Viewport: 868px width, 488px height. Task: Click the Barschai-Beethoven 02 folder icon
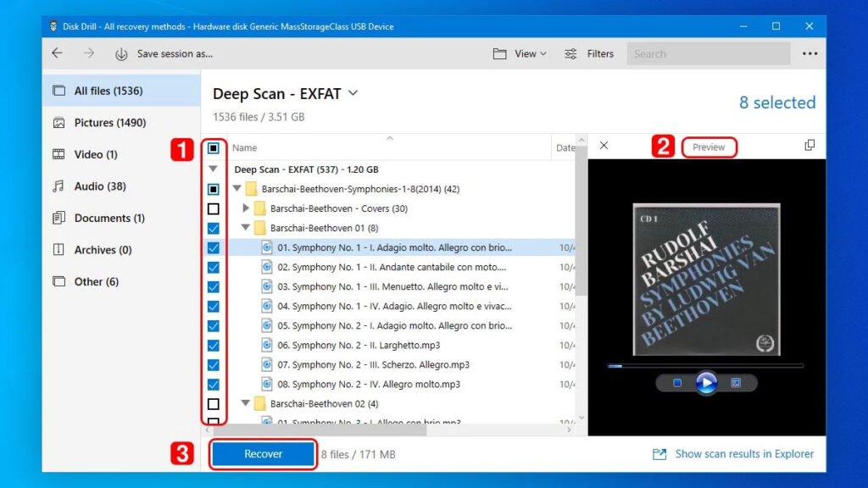(x=259, y=404)
